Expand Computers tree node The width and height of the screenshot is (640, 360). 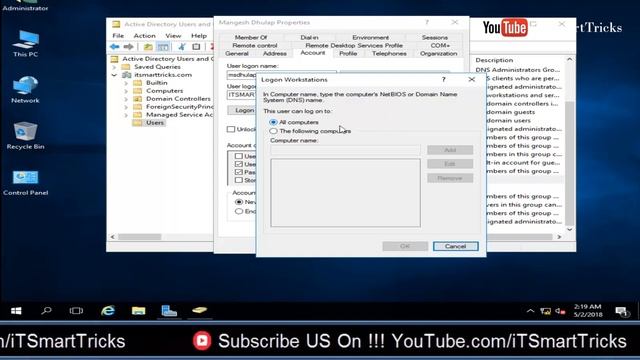(x=126, y=91)
